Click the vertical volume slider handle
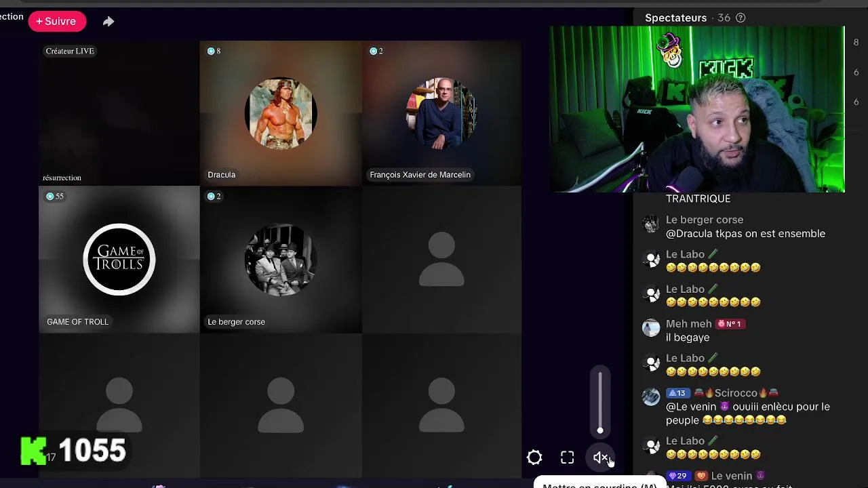This screenshot has height=488, width=868. click(600, 430)
